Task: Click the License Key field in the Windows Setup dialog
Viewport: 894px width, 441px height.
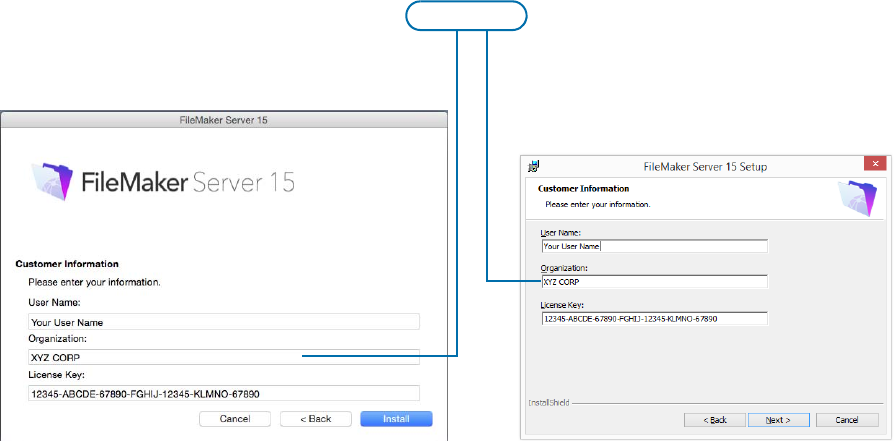Action: point(655,318)
